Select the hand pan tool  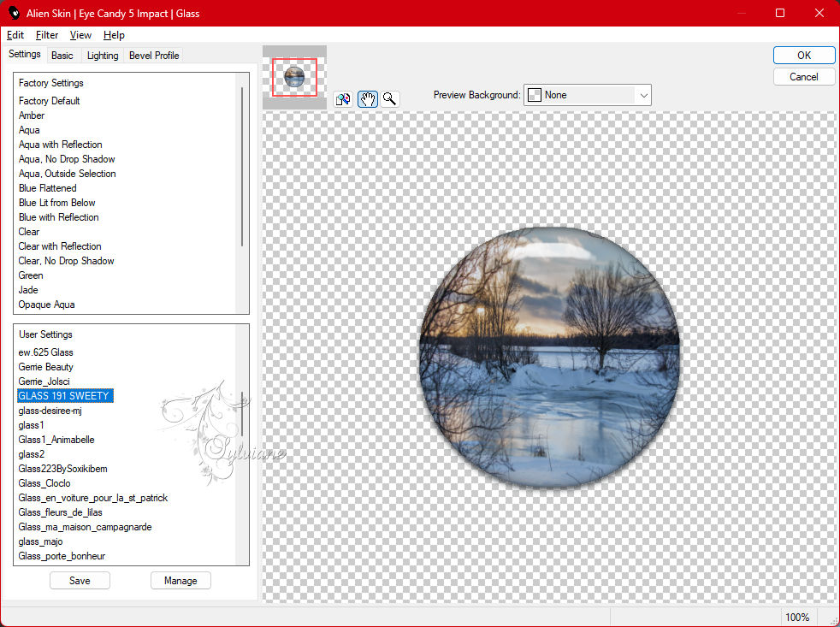click(368, 99)
